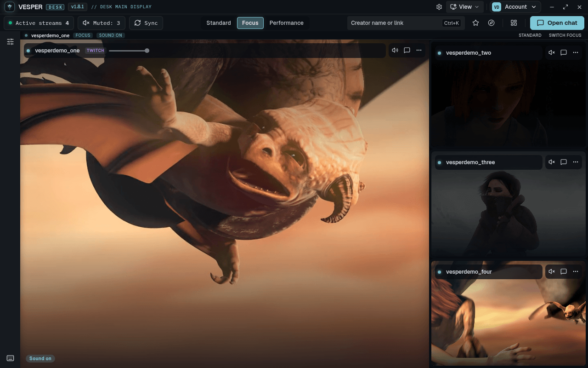The height and width of the screenshot is (368, 588).
Task: Click the compass discover icon
Action: coord(492,23)
